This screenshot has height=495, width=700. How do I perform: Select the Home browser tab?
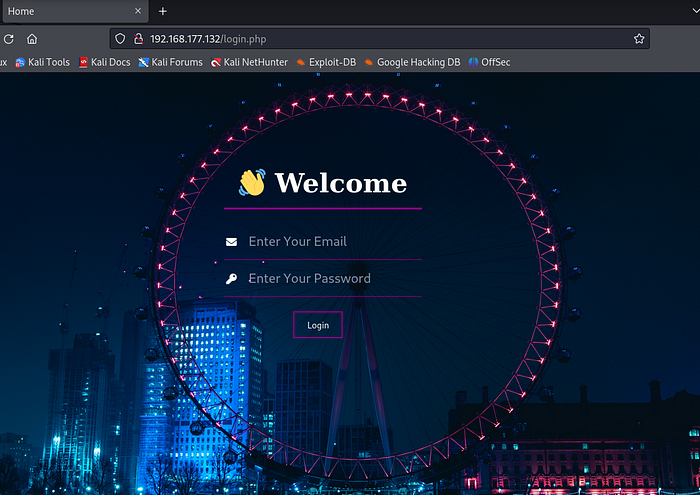60,11
